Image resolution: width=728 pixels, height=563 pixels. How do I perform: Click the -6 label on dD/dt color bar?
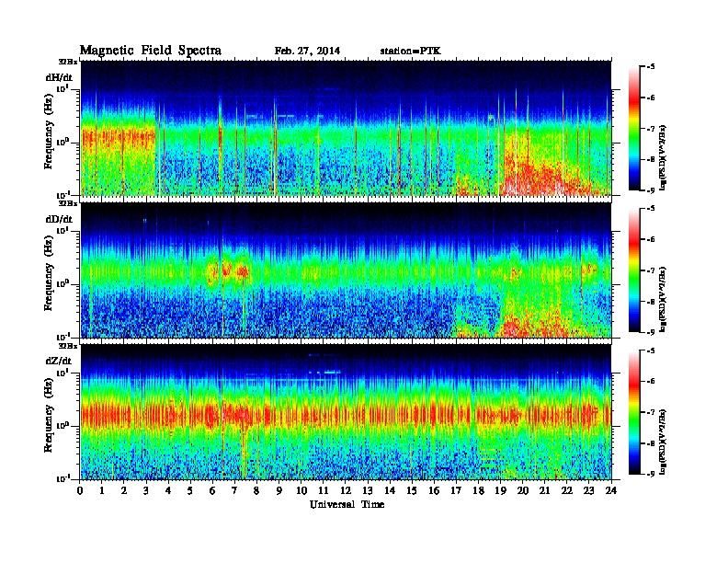pyautogui.click(x=651, y=239)
